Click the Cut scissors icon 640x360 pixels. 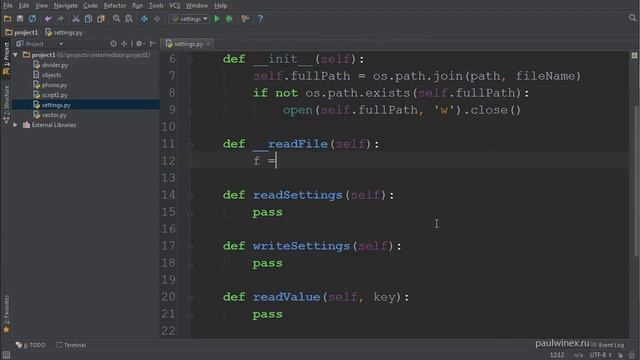[x=76, y=19]
